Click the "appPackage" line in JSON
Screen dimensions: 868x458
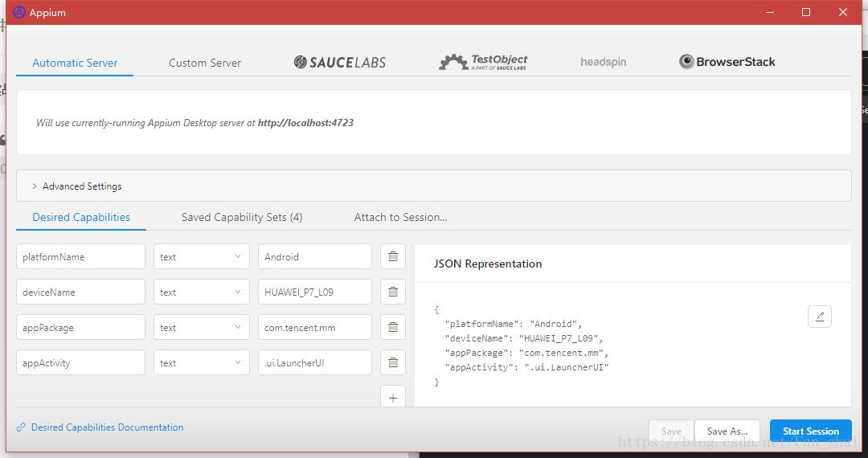527,353
